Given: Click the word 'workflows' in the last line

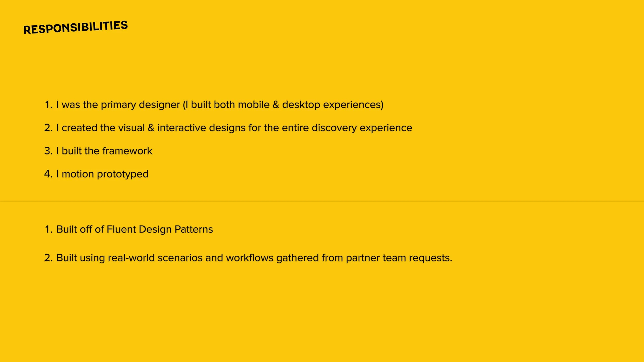Looking at the screenshot, I should pos(250,258).
